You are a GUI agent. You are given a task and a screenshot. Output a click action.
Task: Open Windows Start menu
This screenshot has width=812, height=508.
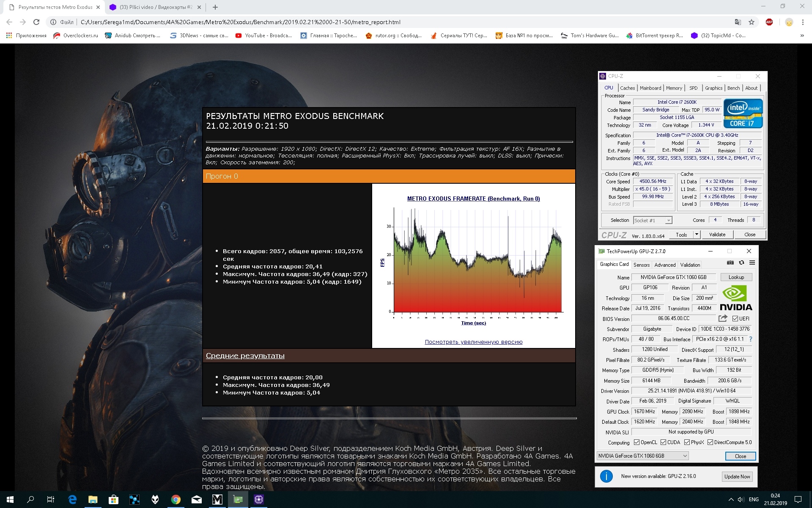coord(10,500)
